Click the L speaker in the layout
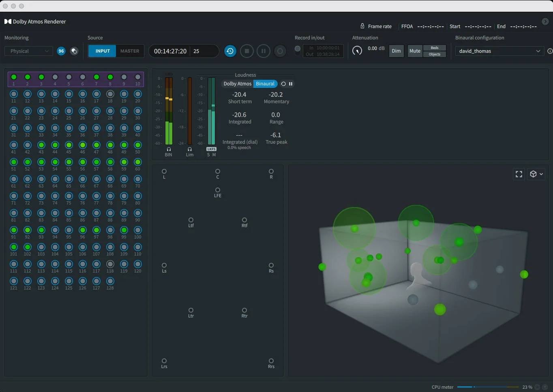Screen dimensions: 553x392 pyautogui.click(x=164, y=171)
